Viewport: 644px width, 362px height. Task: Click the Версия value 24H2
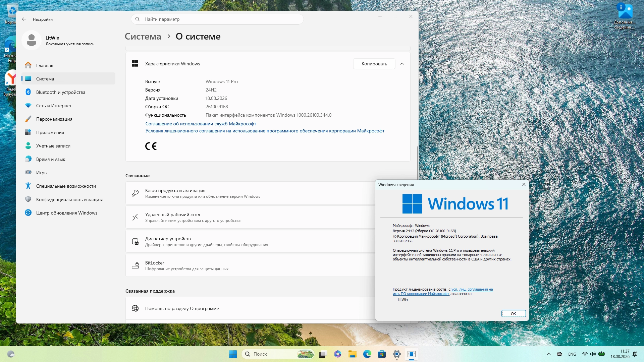pos(211,90)
